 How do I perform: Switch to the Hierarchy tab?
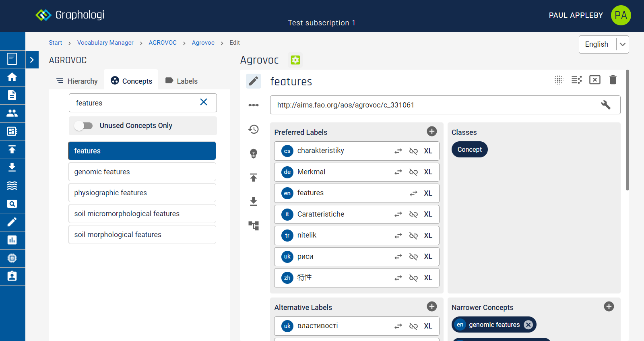(77, 81)
